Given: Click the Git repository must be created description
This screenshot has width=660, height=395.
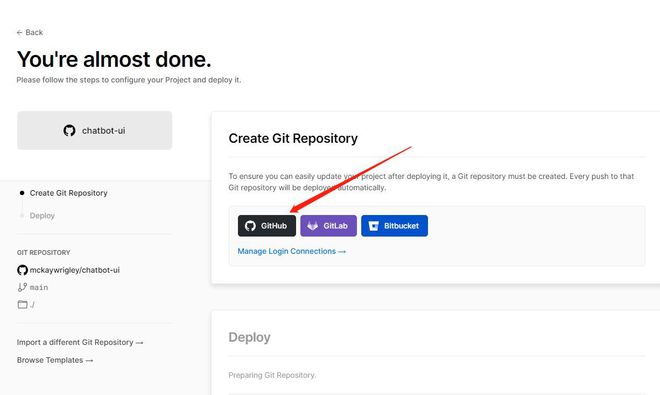Looking at the screenshot, I should pos(431,182).
